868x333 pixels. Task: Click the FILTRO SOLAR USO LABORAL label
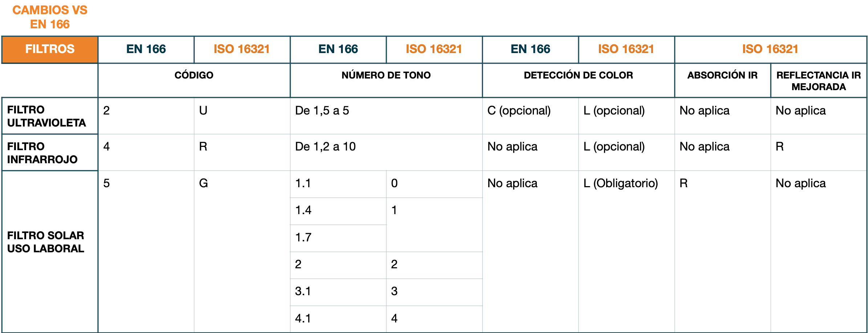(x=46, y=242)
